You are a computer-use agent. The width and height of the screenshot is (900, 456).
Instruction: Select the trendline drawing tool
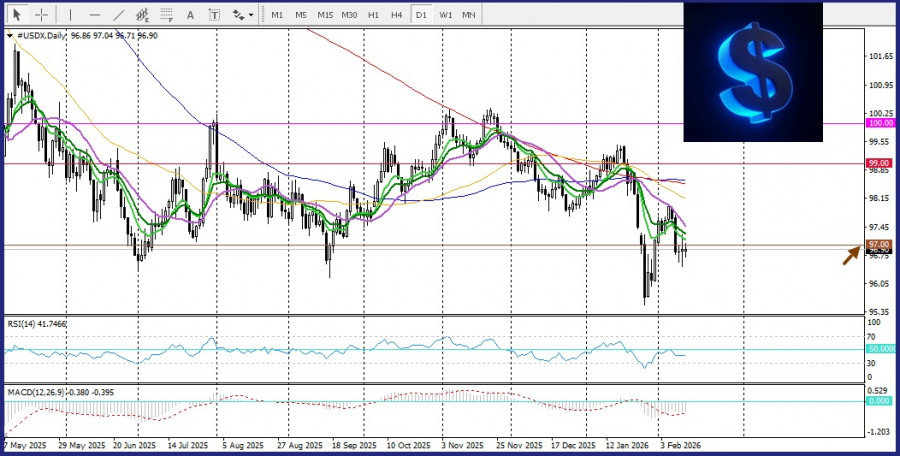click(119, 15)
